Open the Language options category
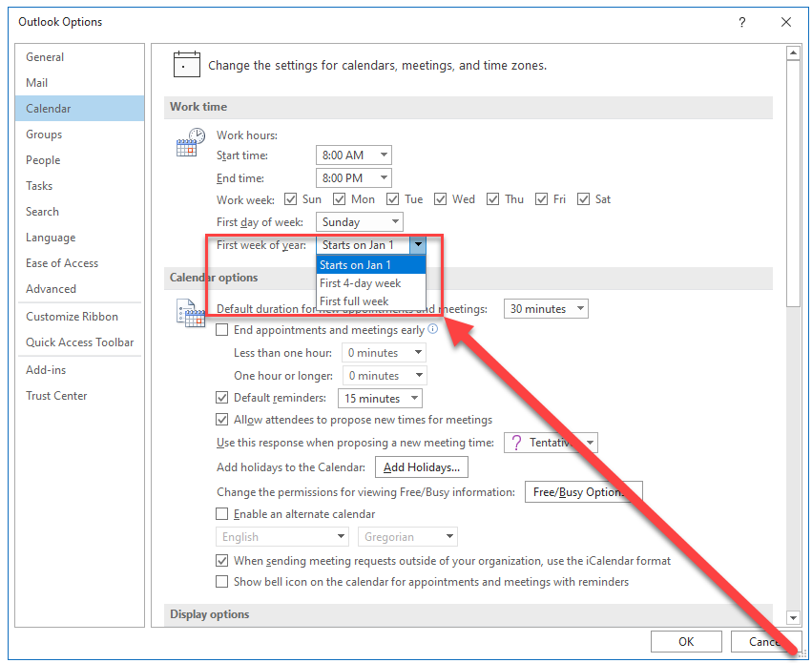The width and height of the screenshot is (812, 663). 80,238
